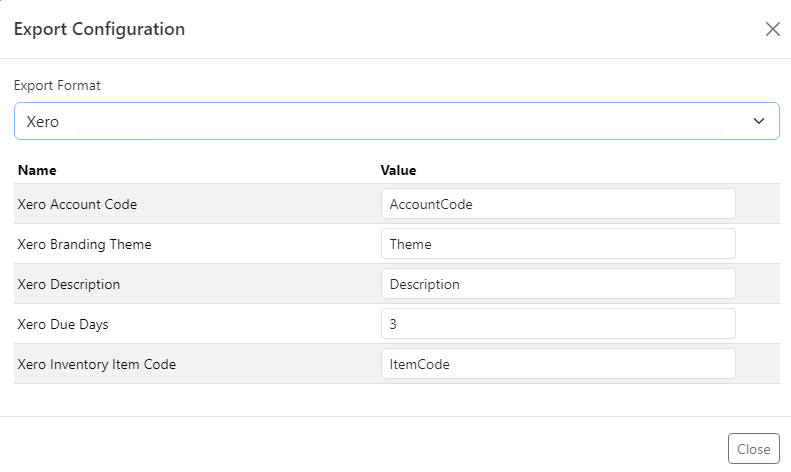Focus the Xero Description value field

coord(558,283)
